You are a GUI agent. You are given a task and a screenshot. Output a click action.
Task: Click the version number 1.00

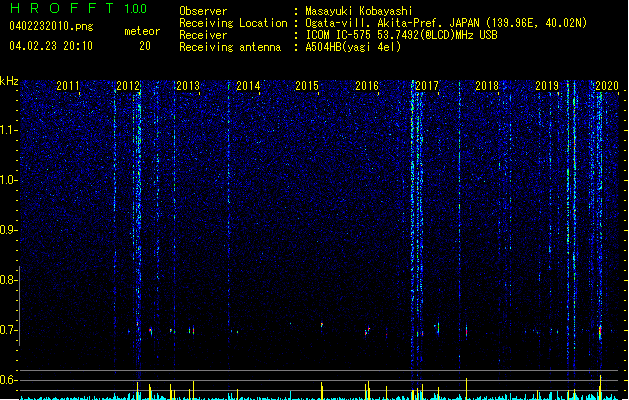pyautogui.click(x=136, y=9)
